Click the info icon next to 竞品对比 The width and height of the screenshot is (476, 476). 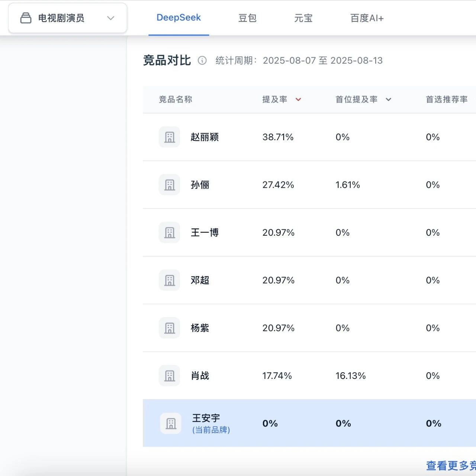tap(202, 60)
